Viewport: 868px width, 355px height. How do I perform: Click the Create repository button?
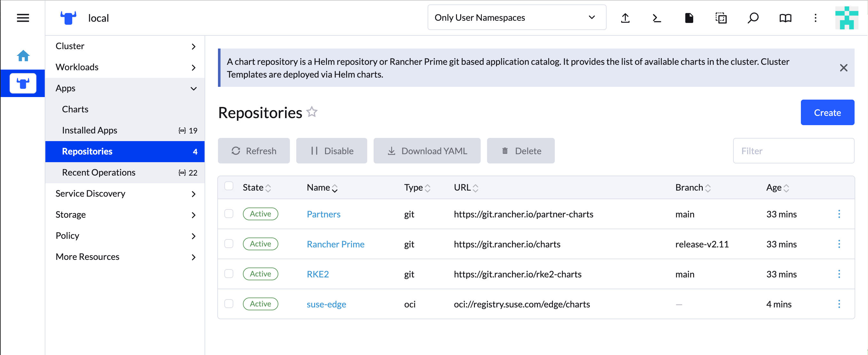(x=827, y=112)
